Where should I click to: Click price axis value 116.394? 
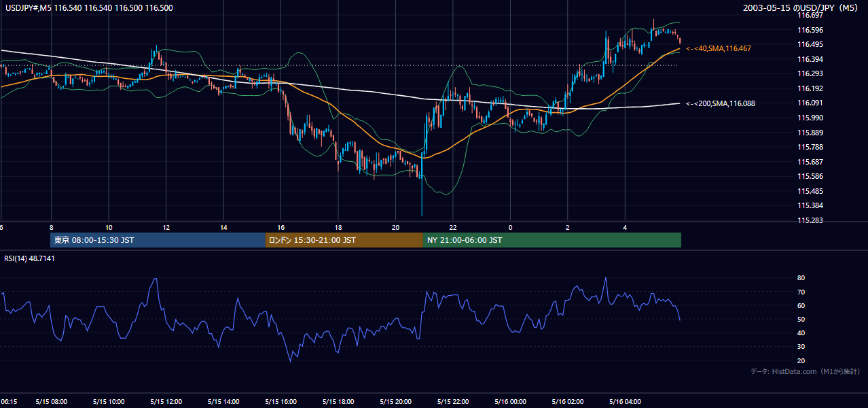coord(810,59)
